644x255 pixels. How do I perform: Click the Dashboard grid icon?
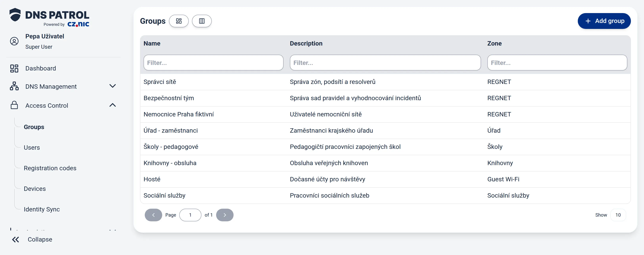click(14, 68)
